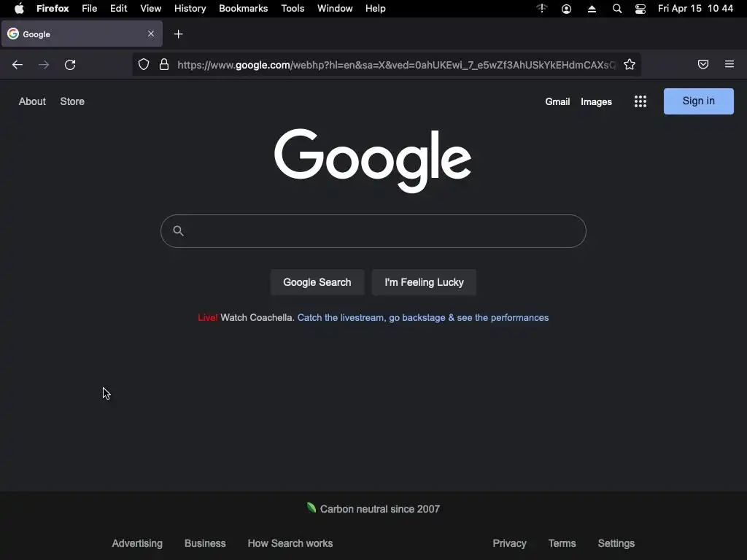Screen dimensions: 747x560
Task: Open the Firefox menu
Action: coord(53,9)
